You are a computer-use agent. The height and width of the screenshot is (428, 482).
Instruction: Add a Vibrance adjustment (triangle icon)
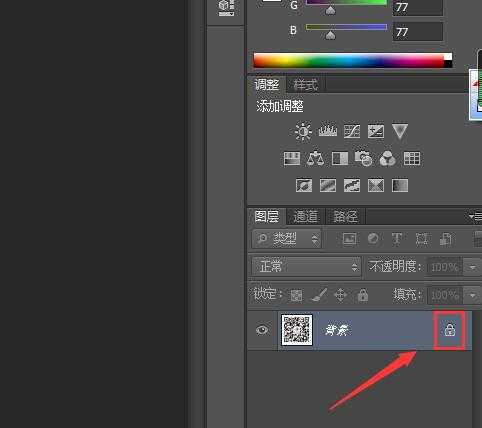400,131
